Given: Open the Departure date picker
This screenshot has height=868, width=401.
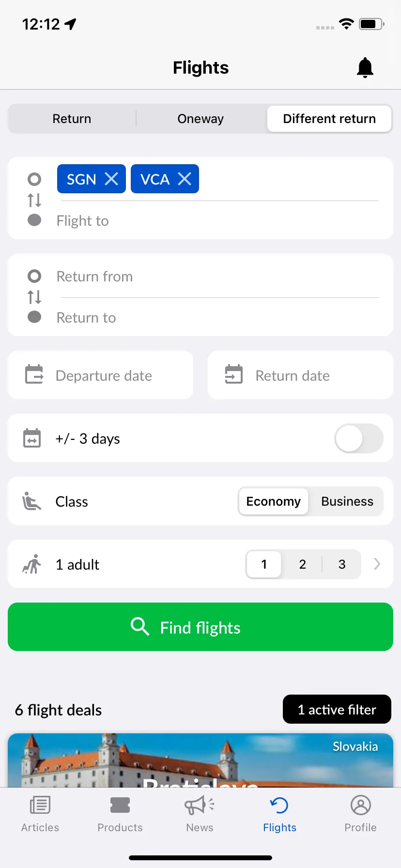Looking at the screenshot, I should [x=100, y=375].
